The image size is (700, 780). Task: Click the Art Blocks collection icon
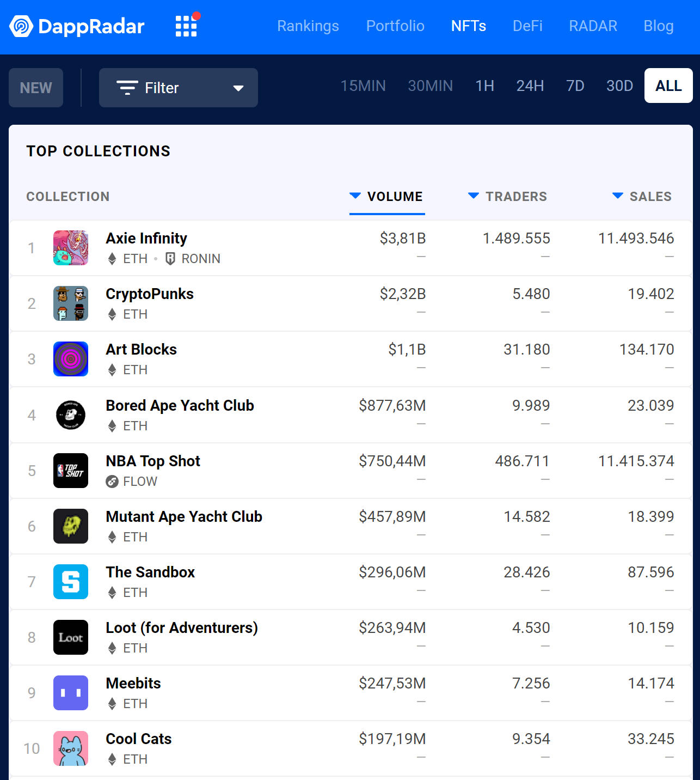[x=71, y=359]
